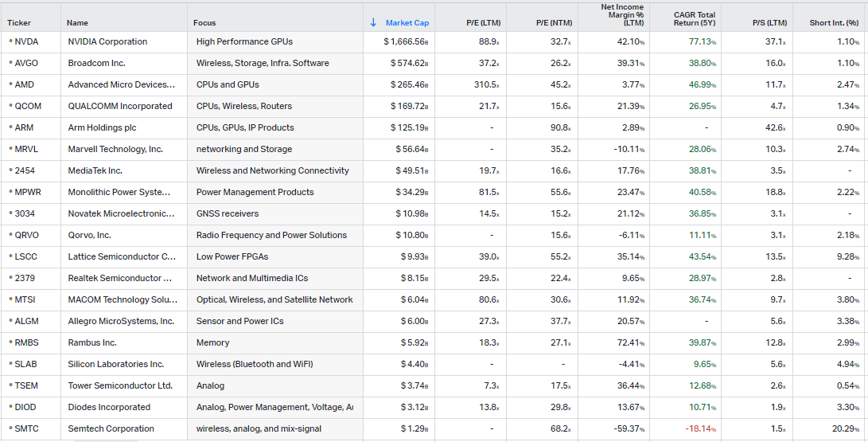This screenshot has height=442, width=868.
Task: Open Broadcom Inc. name entry
Action: [x=96, y=63]
